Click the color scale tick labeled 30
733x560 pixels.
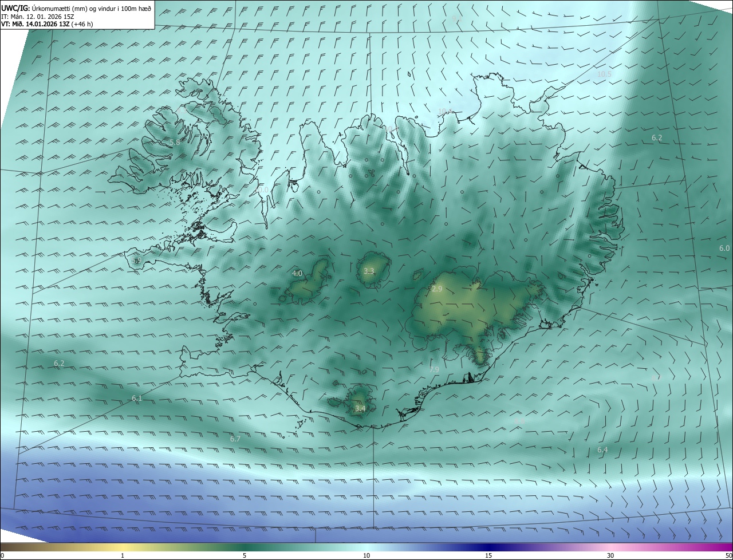610,555
